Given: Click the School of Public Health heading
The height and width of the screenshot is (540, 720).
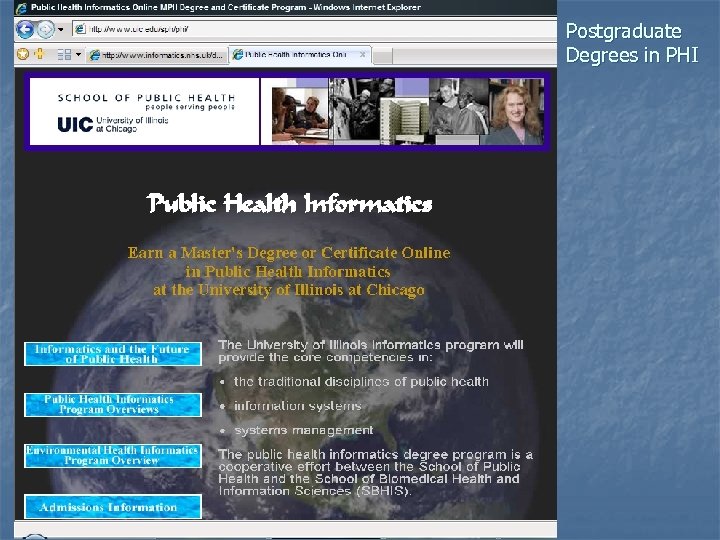Looking at the screenshot, I should click(146, 98).
